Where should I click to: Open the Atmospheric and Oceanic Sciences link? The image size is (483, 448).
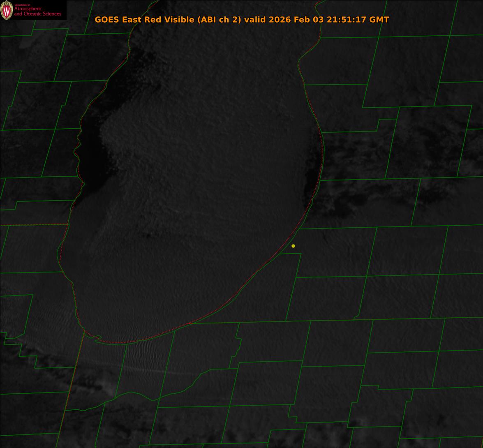(37, 12)
